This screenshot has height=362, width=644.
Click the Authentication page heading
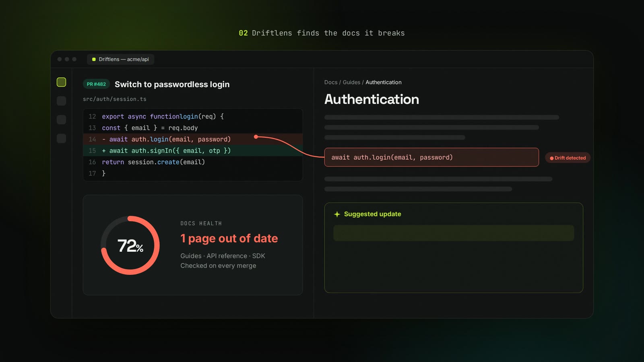tap(372, 99)
